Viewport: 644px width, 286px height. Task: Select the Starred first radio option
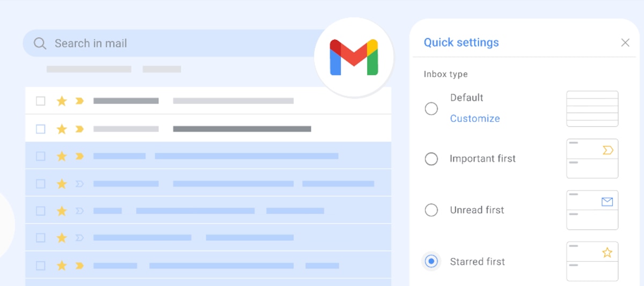click(x=431, y=261)
